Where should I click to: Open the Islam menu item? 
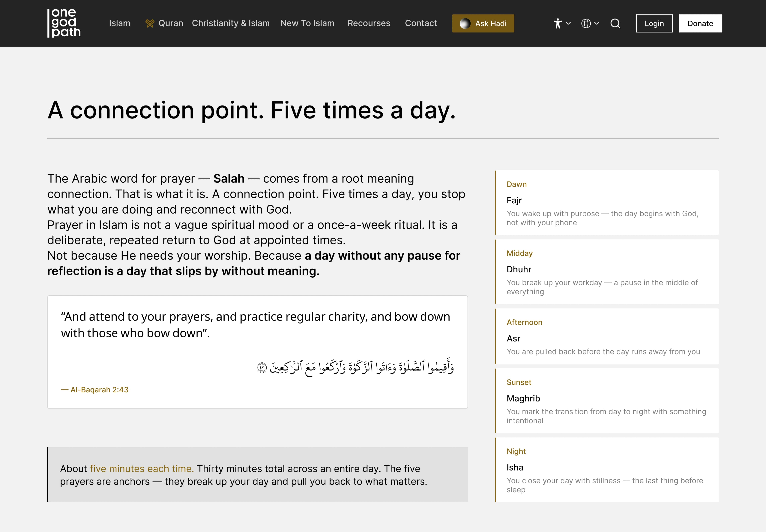pos(120,23)
